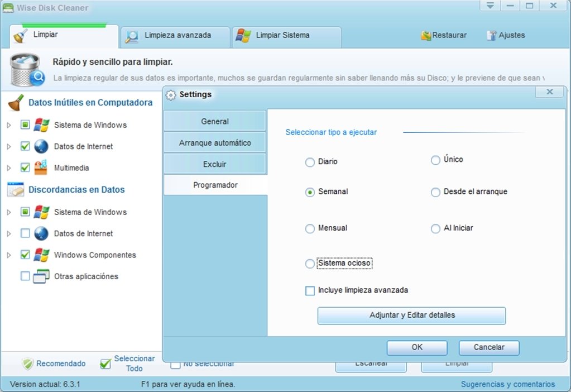Click the Restaurar icon
This screenshot has width=571, height=392.
pos(426,36)
